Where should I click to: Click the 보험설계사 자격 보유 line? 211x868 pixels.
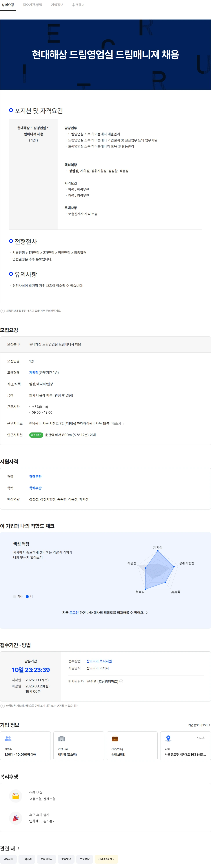[83, 214]
